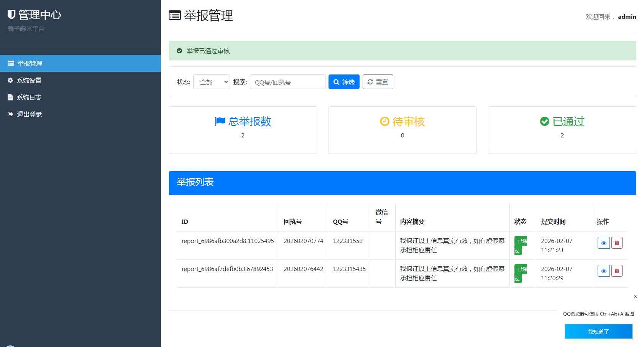Open 系统日志 from the sidebar
This screenshot has width=644, height=347.
(29, 97)
